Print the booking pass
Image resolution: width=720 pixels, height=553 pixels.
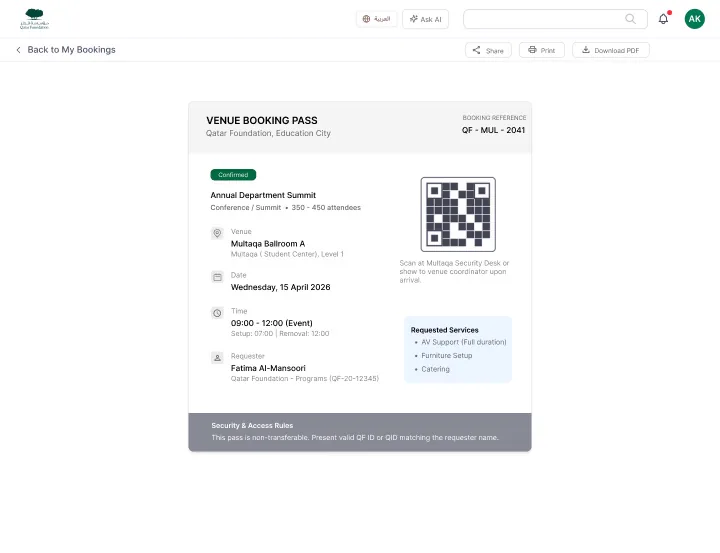(x=542, y=50)
